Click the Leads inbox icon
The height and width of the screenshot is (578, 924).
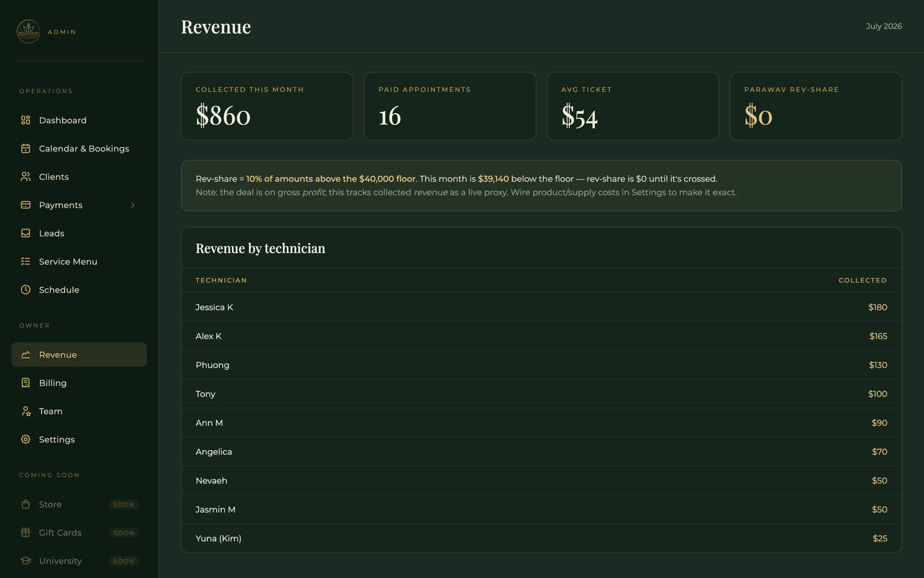(25, 234)
